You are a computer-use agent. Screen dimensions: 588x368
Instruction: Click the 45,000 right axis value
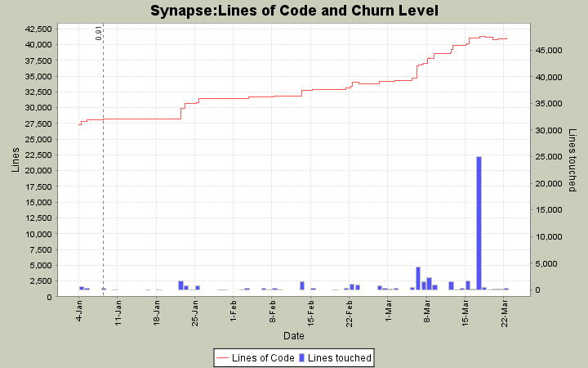click(549, 51)
